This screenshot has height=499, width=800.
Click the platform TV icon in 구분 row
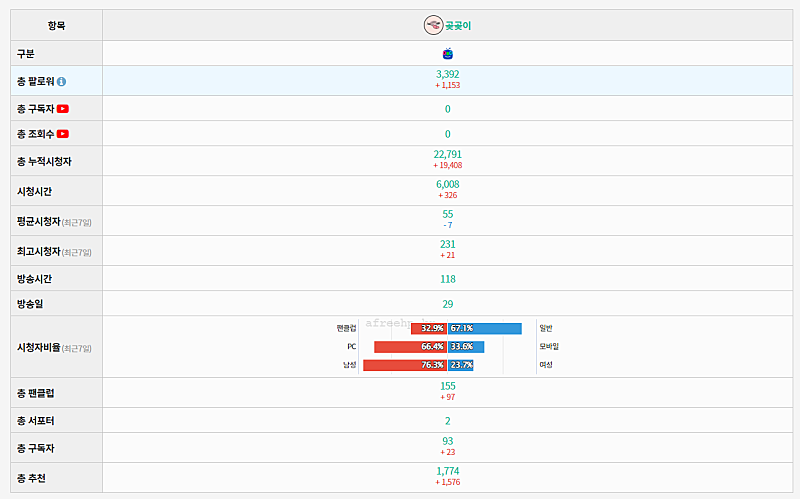pos(447,54)
